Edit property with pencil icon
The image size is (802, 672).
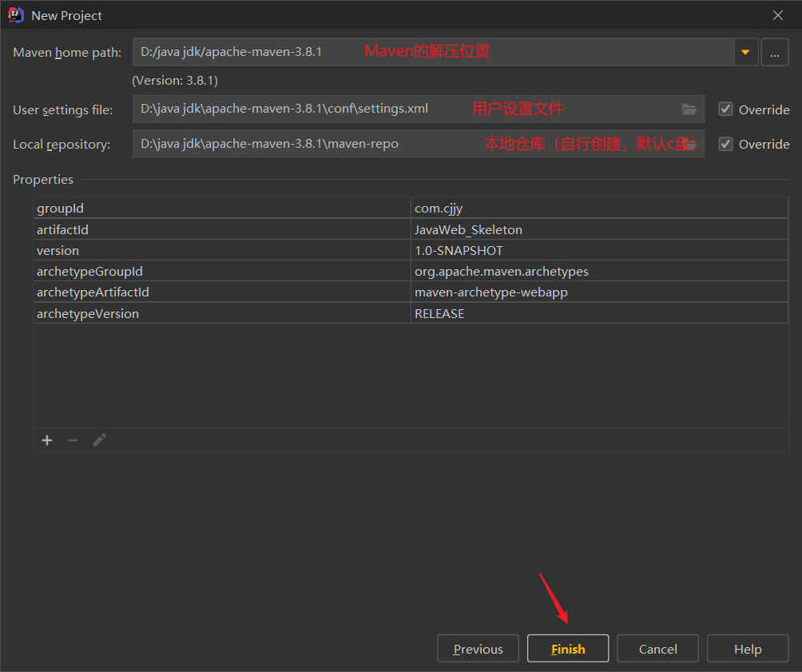[99, 440]
